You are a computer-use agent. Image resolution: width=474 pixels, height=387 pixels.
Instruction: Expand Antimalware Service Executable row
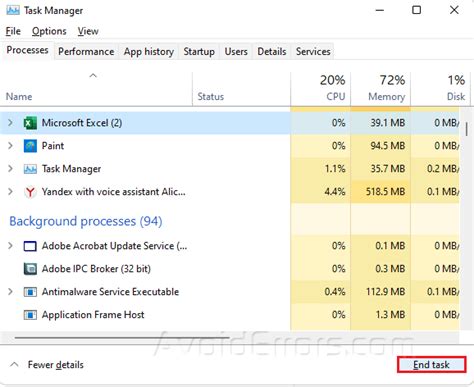(x=10, y=292)
